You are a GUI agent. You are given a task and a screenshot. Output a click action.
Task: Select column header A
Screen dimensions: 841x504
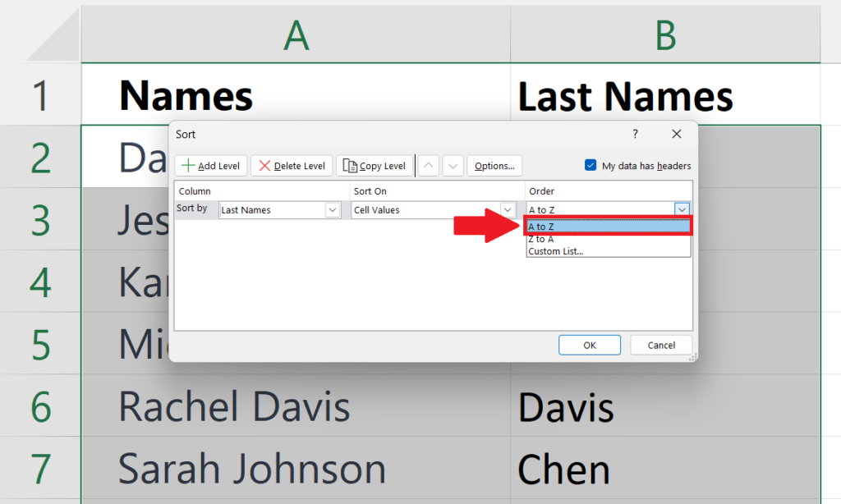[x=296, y=34]
